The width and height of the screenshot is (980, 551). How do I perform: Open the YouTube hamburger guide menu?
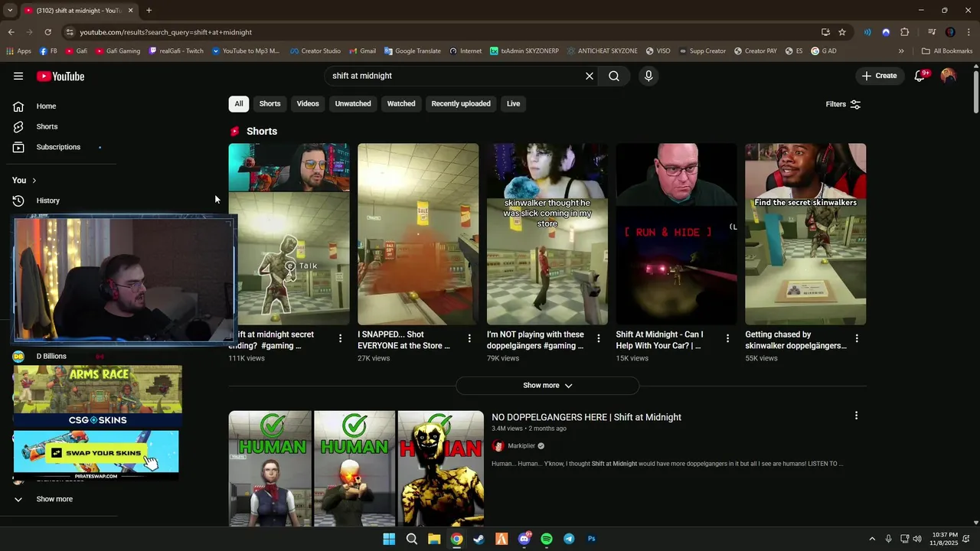18,76
